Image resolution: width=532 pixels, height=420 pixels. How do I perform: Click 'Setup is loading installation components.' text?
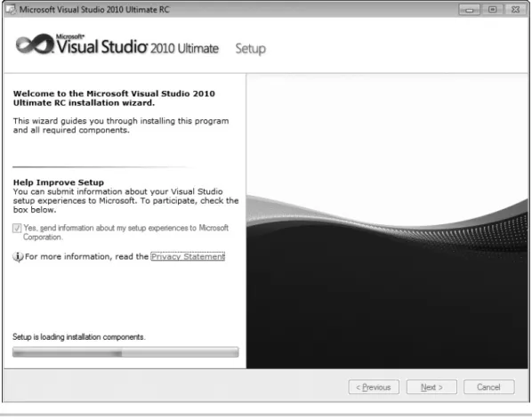coord(78,337)
